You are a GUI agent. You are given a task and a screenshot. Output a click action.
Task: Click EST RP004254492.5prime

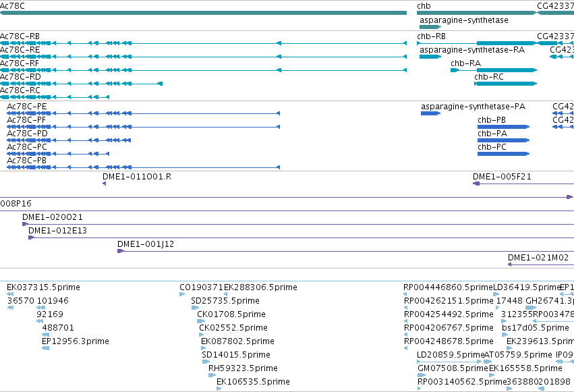pos(405,321)
